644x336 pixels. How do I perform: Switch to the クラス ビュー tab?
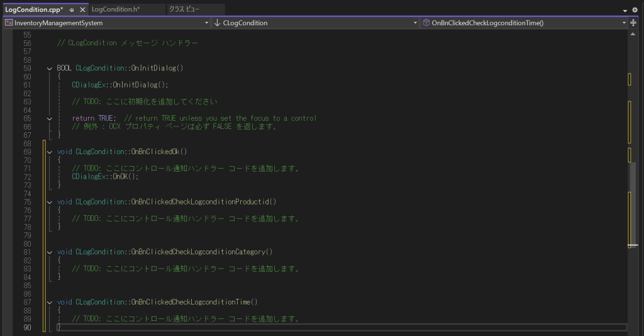tap(184, 9)
